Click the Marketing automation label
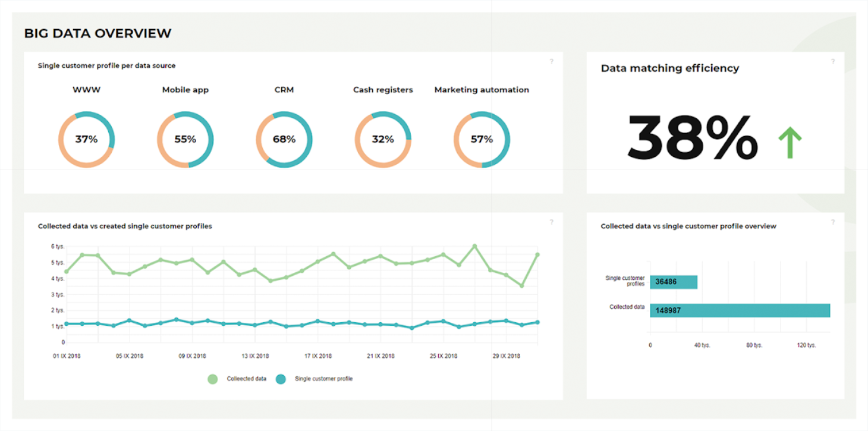Screen dimensions: 868x431 482,90
